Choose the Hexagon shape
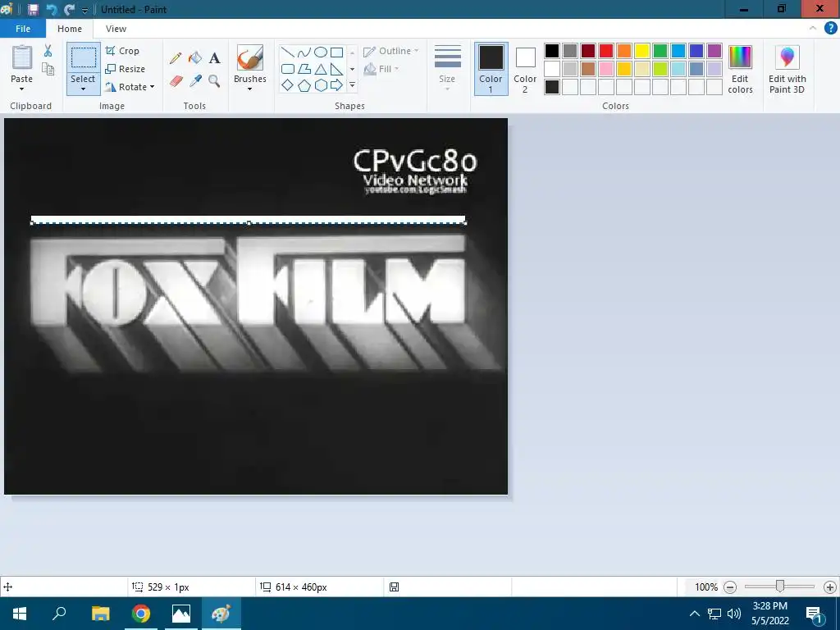 coord(321,85)
